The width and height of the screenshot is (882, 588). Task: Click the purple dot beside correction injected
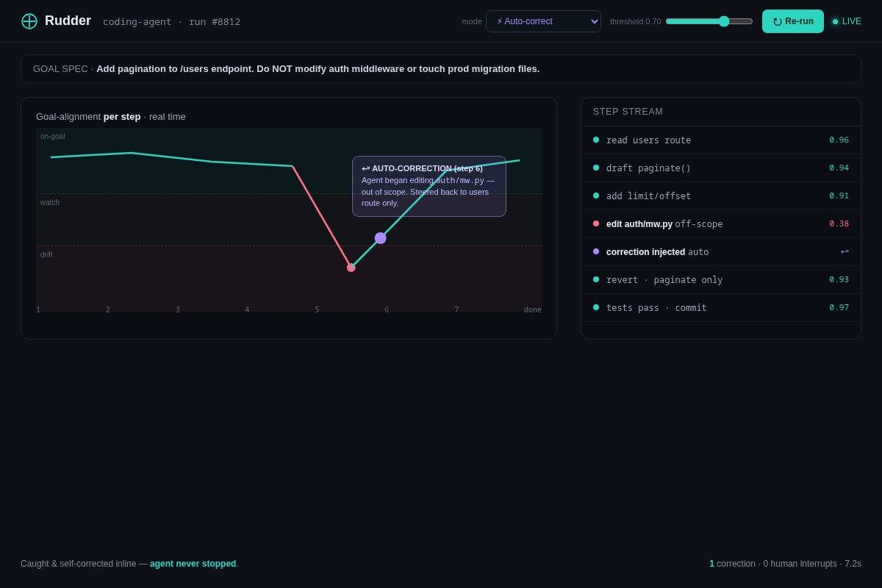point(596,251)
